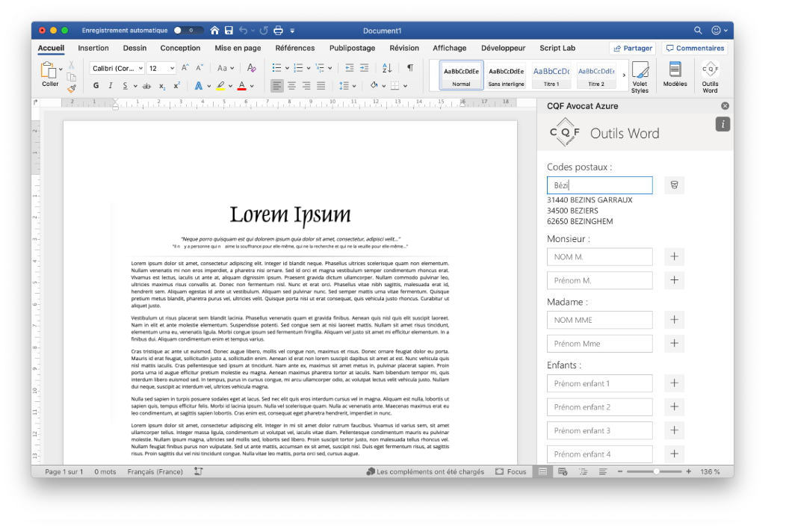Toggle italic formatting (I button)
Viewport: 789px width, 532px height.
pyautogui.click(x=111, y=85)
